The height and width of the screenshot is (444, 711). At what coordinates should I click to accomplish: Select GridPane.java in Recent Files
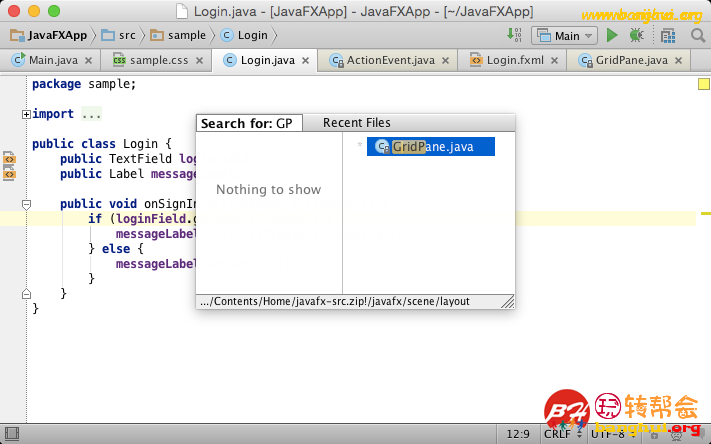[x=431, y=146]
